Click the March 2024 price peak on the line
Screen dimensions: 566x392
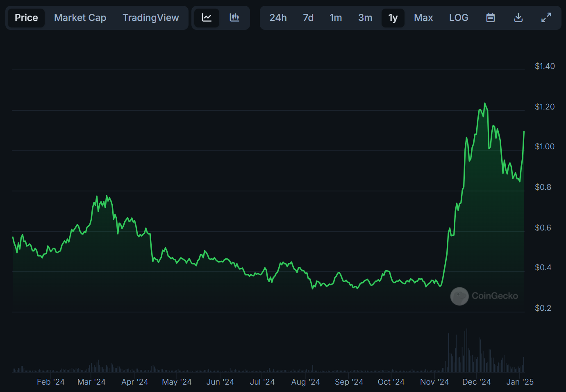pos(107,196)
